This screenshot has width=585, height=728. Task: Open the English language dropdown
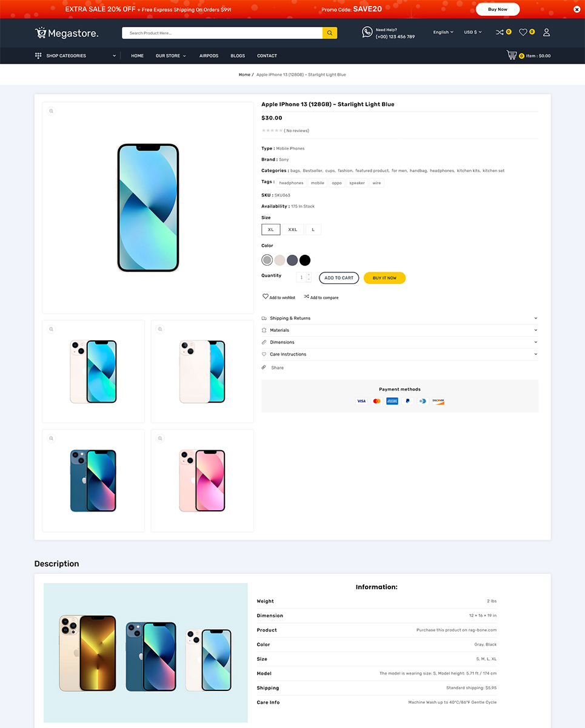click(443, 32)
